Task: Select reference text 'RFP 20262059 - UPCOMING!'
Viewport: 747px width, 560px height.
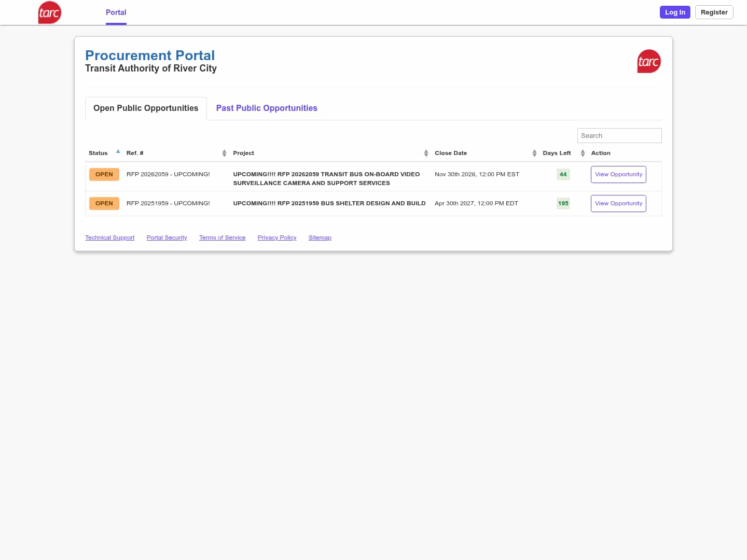Action: click(x=168, y=174)
